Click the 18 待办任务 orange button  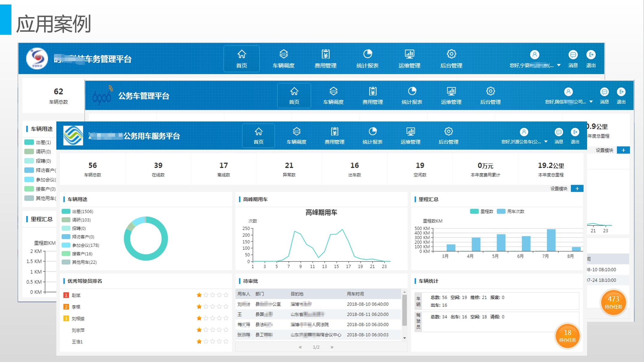[567, 336]
